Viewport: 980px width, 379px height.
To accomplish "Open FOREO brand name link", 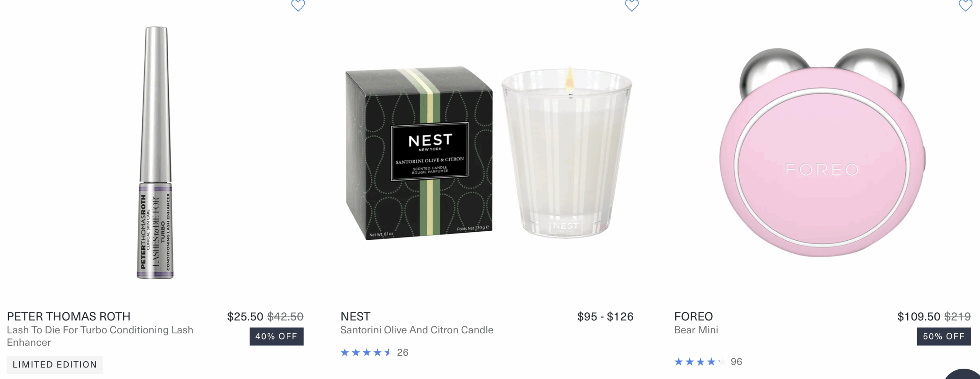I will coord(693,317).
